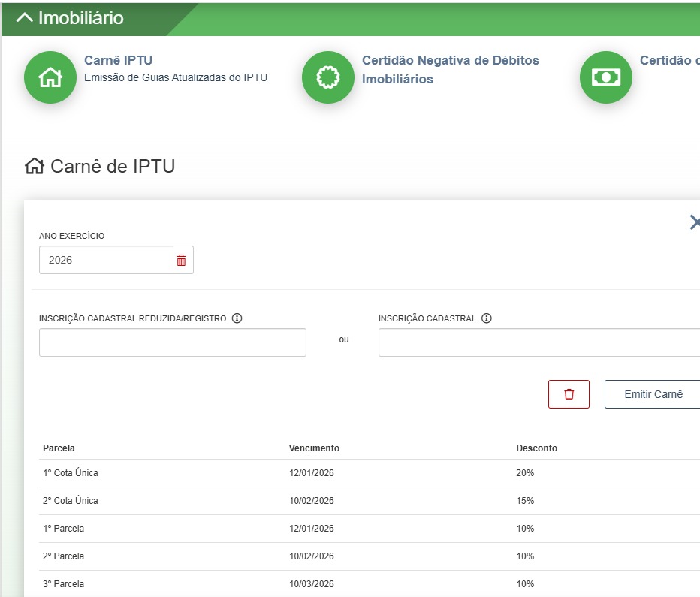Screen dimensions: 700x597
Task: Click the Vencimento column header
Action: pos(314,448)
